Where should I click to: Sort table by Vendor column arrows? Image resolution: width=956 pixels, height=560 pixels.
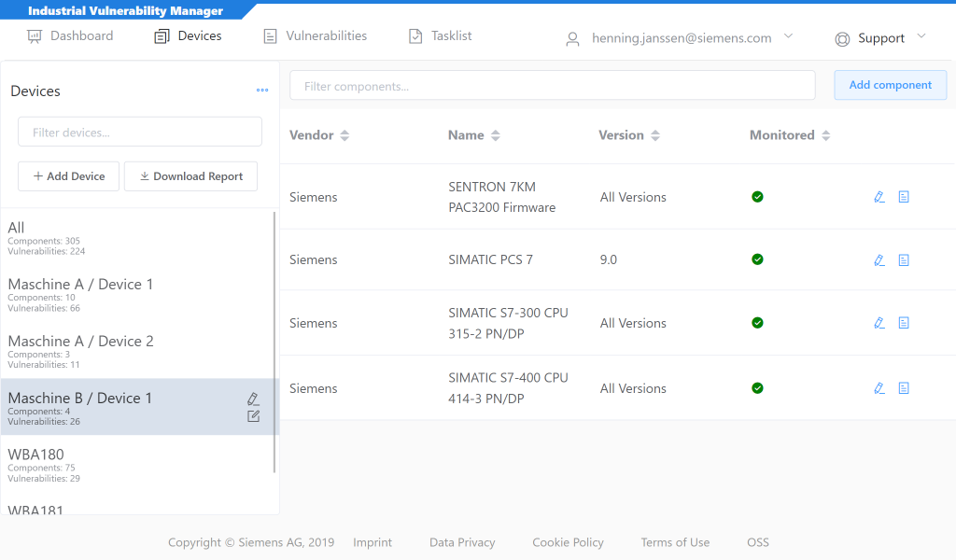[x=344, y=135]
